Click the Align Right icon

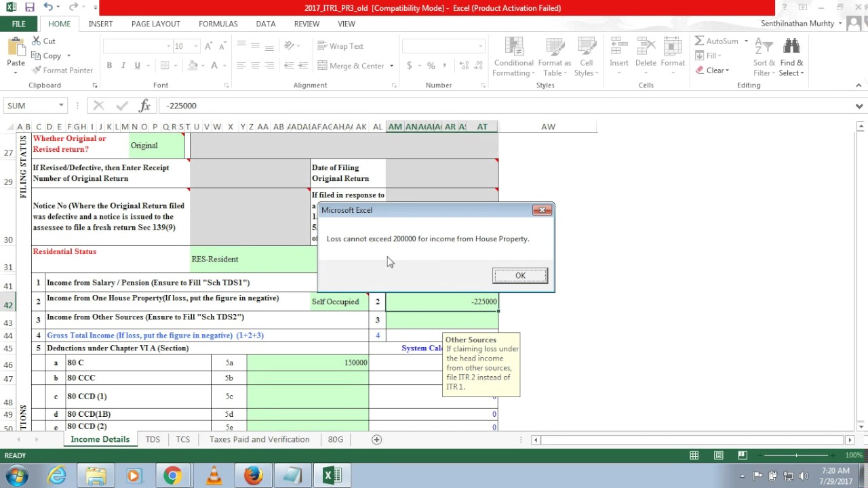coord(269,66)
